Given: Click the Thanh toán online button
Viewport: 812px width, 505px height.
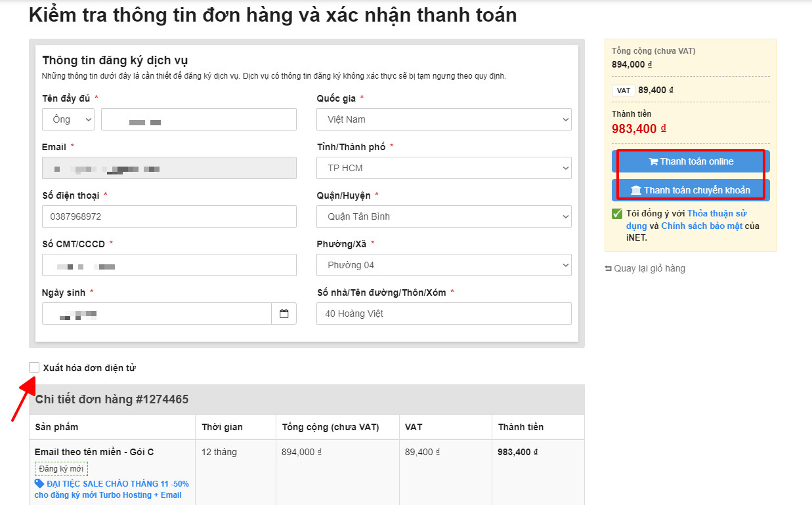Looking at the screenshot, I should pos(690,161).
